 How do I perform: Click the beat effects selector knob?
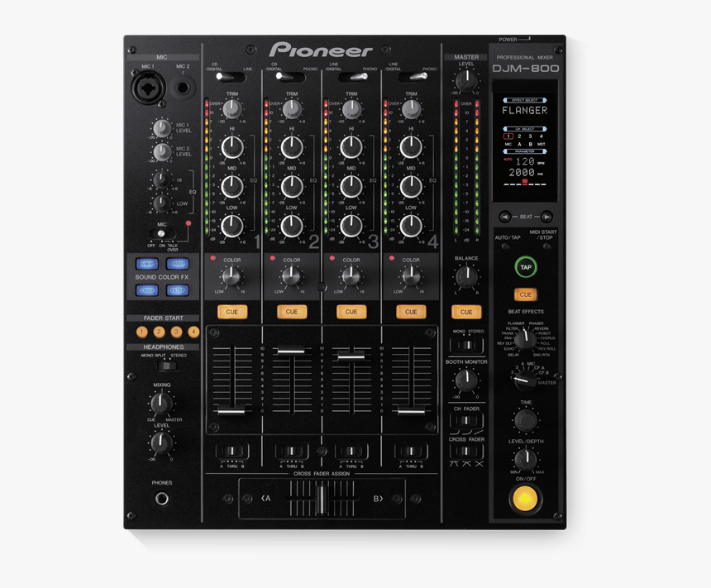525,339
